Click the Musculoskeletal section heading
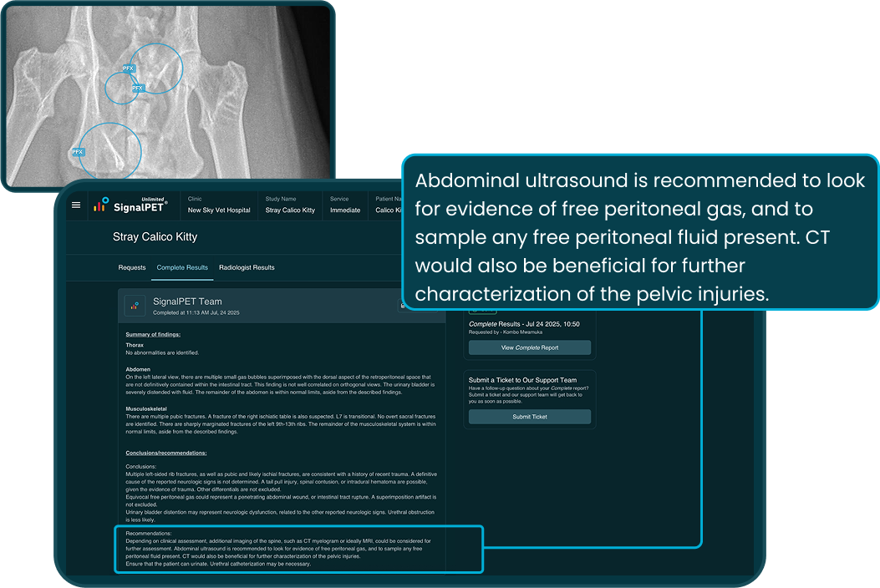Image resolution: width=880 pixels, height=588 pixels. [146, 409]
